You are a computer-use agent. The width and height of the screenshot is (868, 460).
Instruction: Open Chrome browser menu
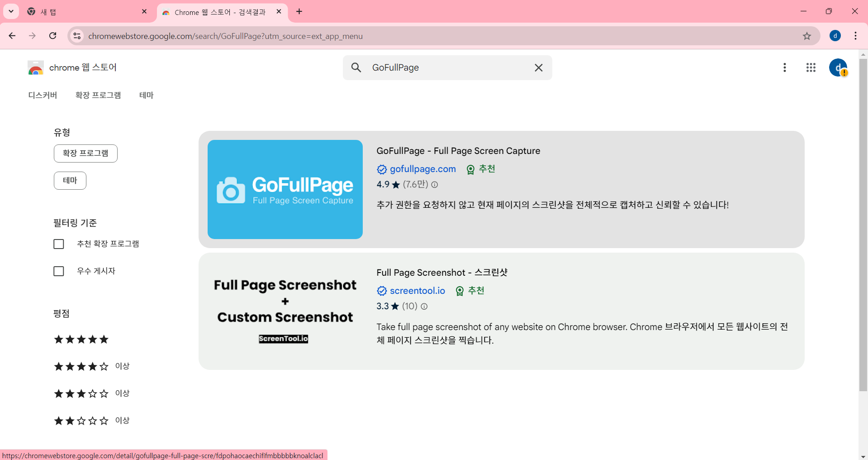(x=855, y=36)
